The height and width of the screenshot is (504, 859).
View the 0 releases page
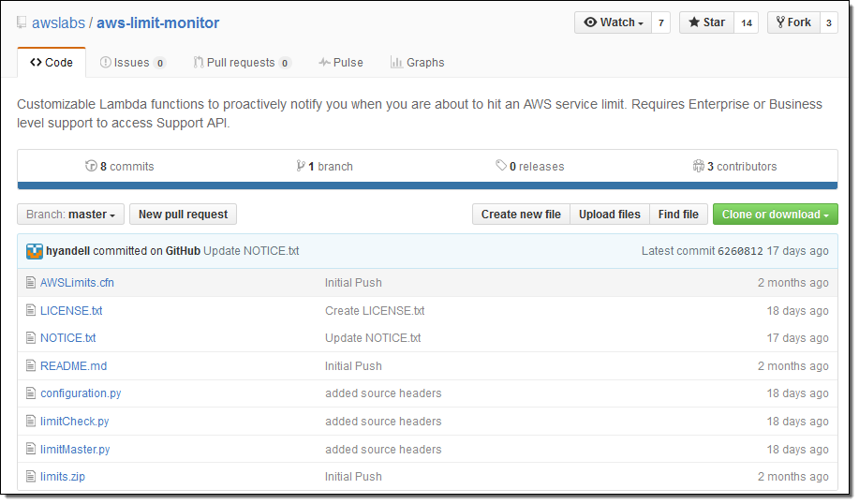[x=530, y=166]
